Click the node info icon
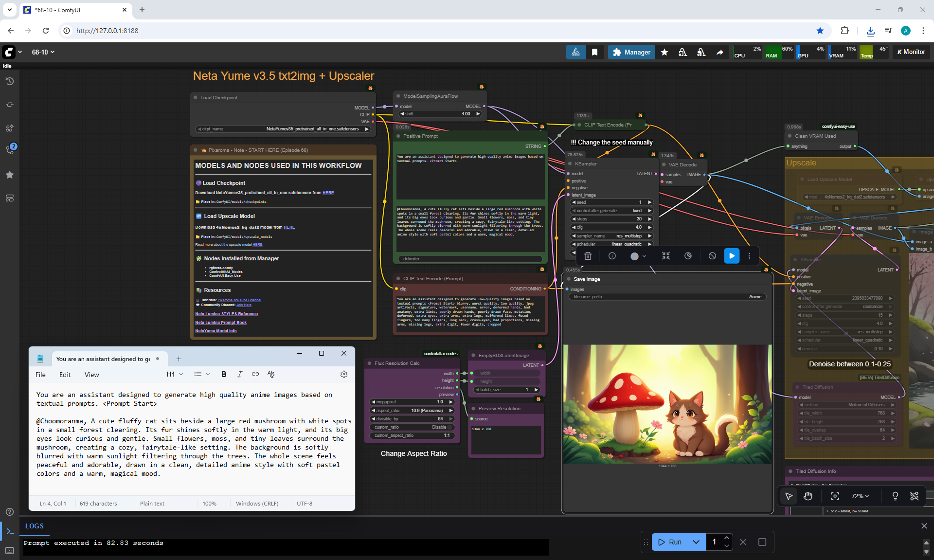934x560 pixels. [612, 256]
